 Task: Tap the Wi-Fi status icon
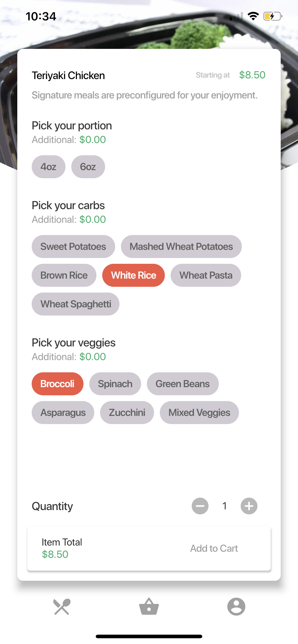click(x=253, y=16)
